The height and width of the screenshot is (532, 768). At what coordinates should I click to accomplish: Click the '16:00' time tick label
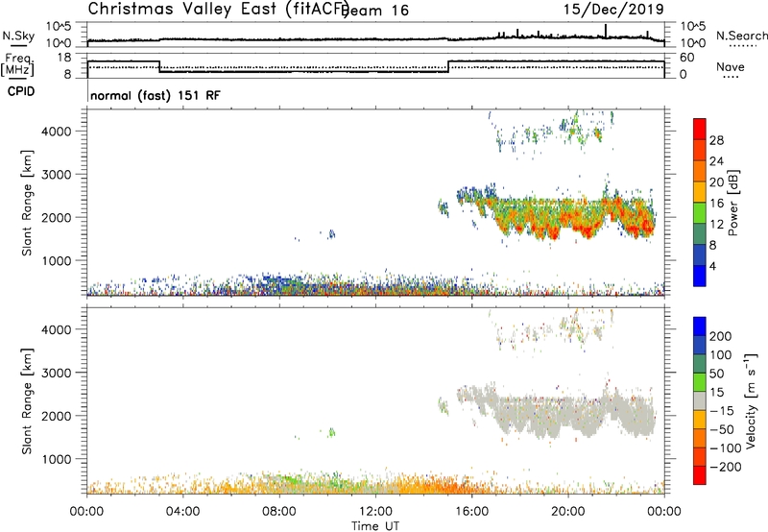pos(471,512)
